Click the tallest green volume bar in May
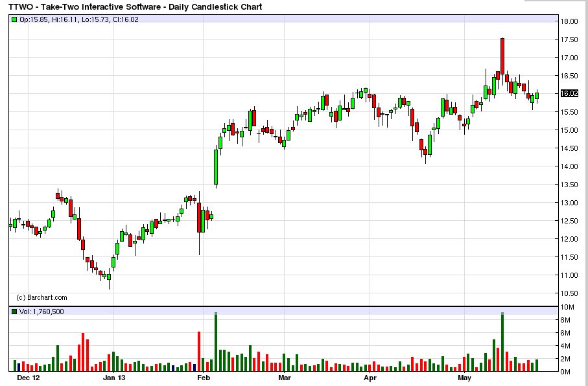 (x=502, y=342)
